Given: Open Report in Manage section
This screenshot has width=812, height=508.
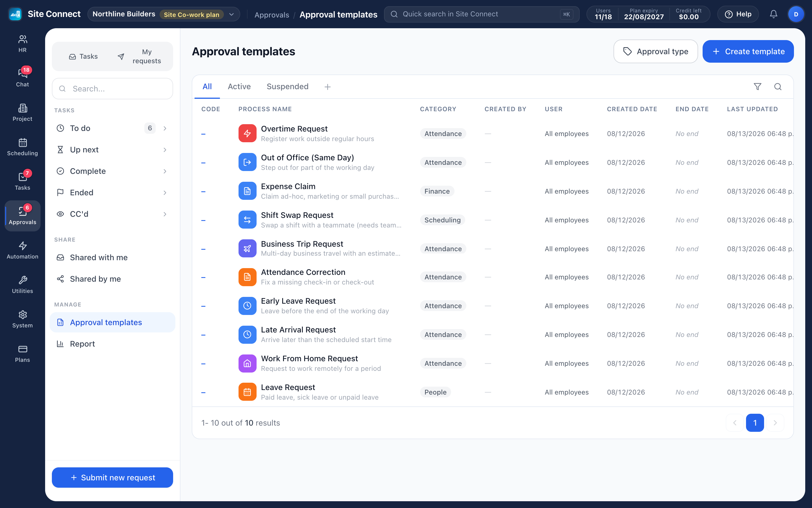Looking at the screenshot, I should 112,344.
